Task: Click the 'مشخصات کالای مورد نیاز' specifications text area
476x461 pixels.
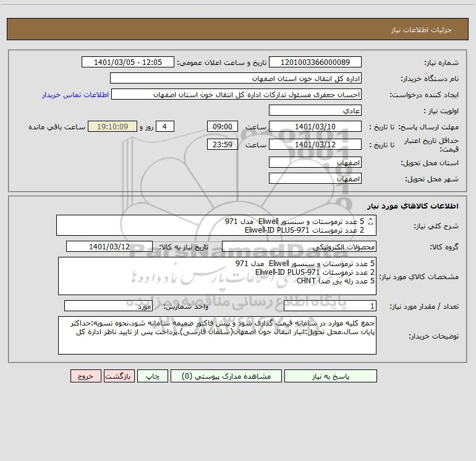Action: click(x=217, y=276)
